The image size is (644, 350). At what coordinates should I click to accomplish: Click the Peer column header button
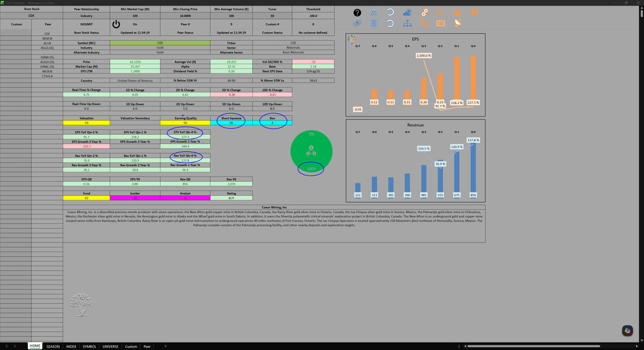coord(48,24)
